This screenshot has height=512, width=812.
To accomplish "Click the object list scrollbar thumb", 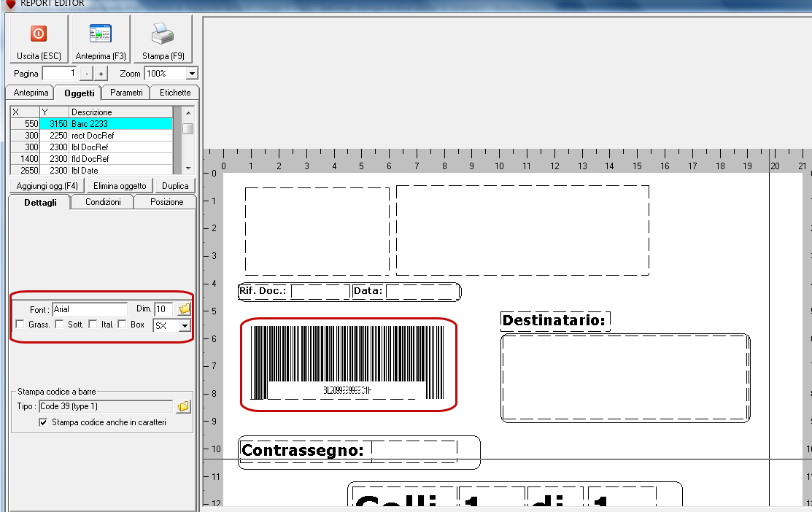I will [188, 128].
